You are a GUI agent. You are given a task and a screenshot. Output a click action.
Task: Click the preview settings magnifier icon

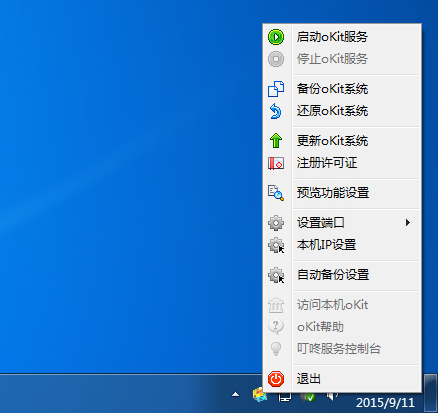tap(276, 193)
